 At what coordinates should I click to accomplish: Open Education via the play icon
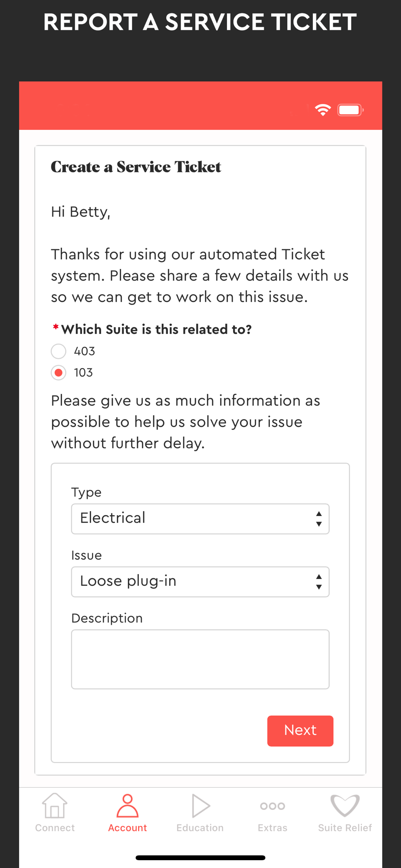pyautogui.click(x=200, y=806)
